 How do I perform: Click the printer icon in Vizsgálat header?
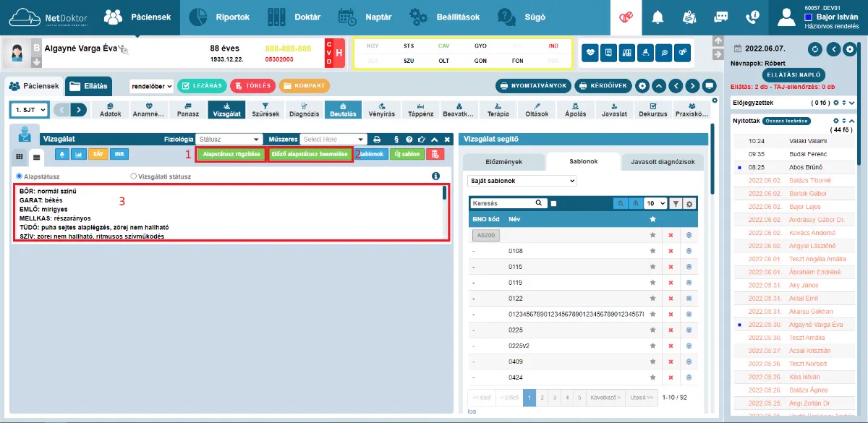tap(377, 139)
